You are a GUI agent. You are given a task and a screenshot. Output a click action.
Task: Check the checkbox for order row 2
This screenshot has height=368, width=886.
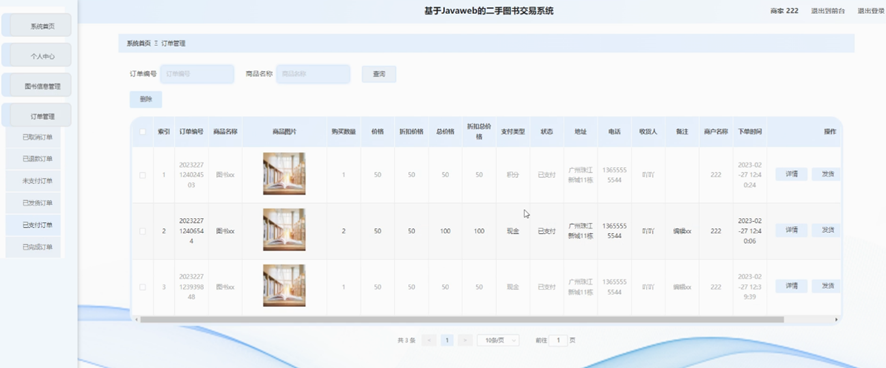click(142, 231)
